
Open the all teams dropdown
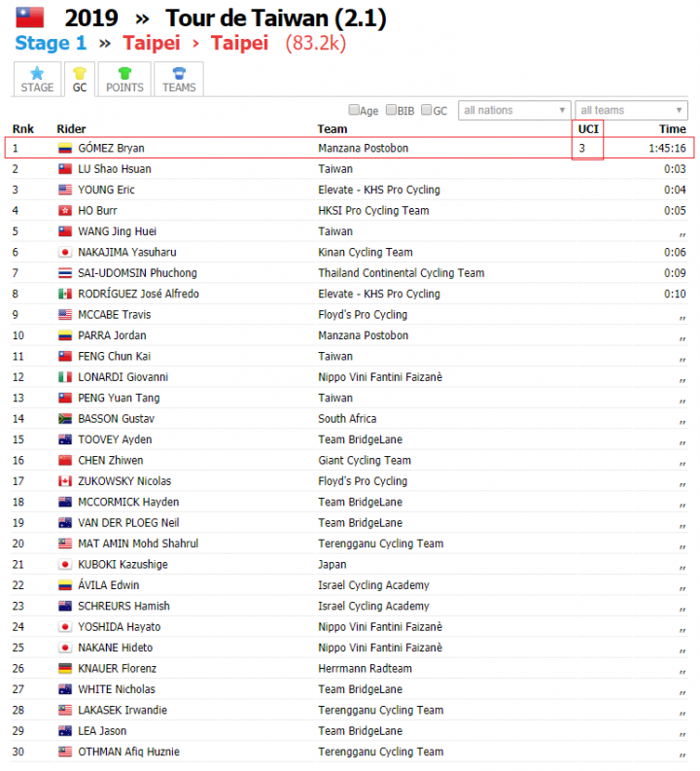coord(631,110)
